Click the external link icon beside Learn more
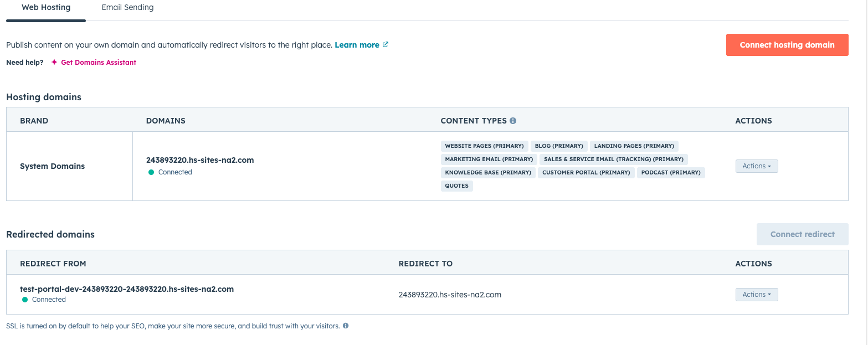 point(386,45)
